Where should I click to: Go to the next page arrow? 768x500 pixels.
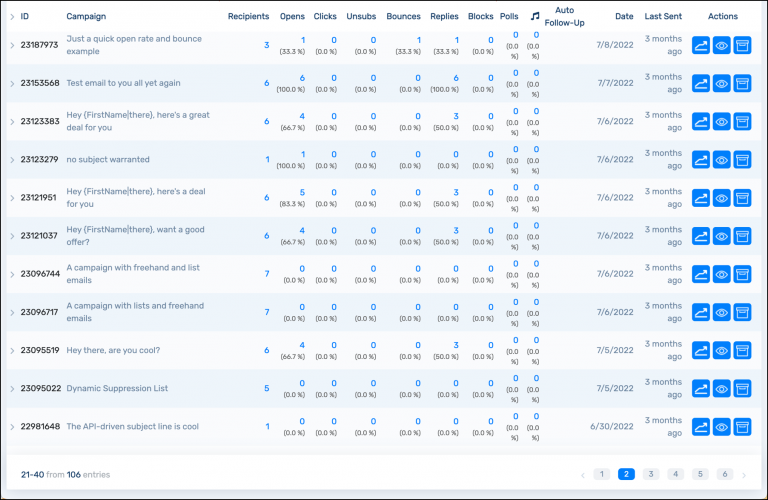(744, 474)
